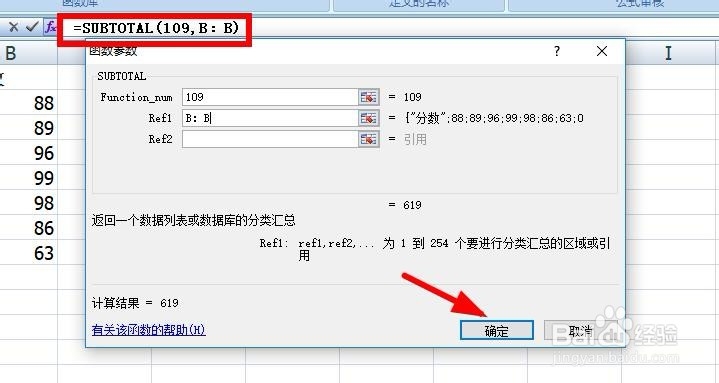Screen dimensions: 719x383
Task: Click the cancel X icon in formula bar
Action: 14,27
